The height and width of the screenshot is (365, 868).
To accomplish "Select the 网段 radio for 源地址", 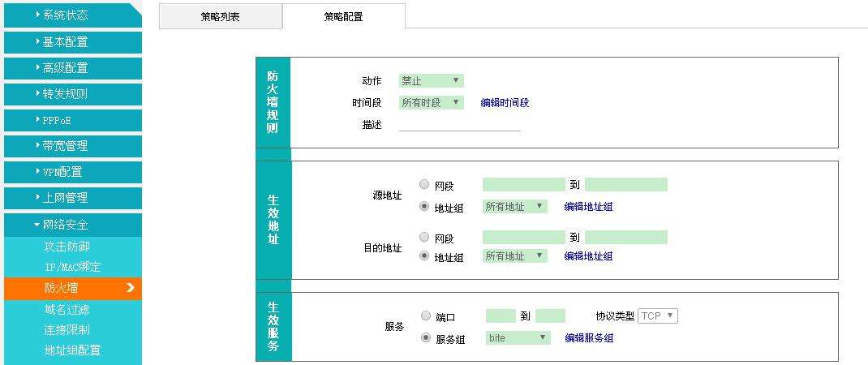I will pyautogui.click(x=425, y=185).
